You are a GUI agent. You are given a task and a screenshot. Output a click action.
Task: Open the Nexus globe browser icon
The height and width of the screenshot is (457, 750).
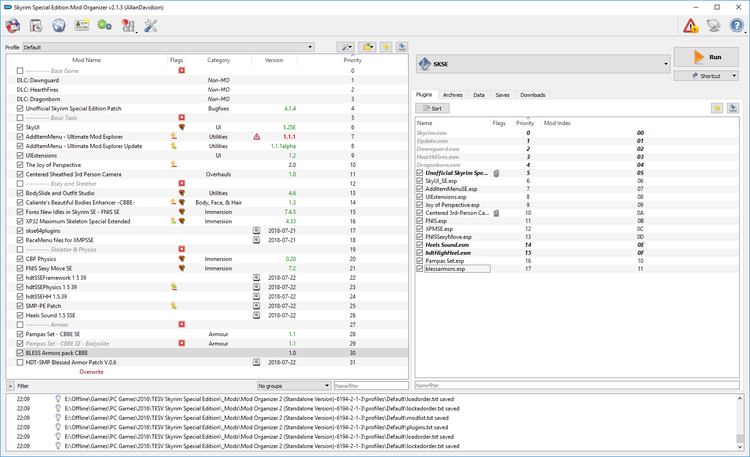pos(59,26)
